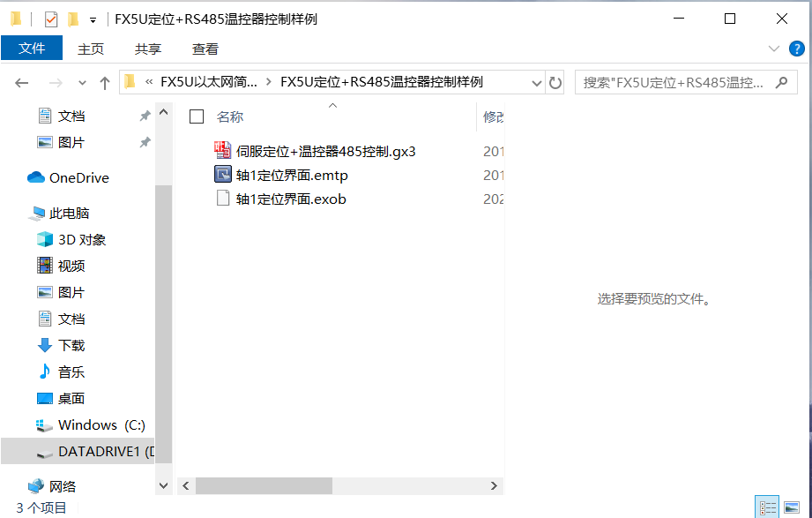Expand the address bar history dropdown
812x518 pixels.
[537, 83]
